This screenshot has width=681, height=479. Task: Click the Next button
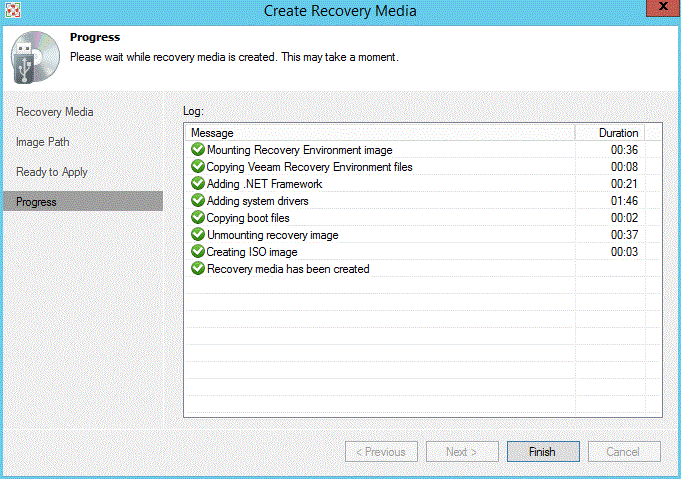462,452
